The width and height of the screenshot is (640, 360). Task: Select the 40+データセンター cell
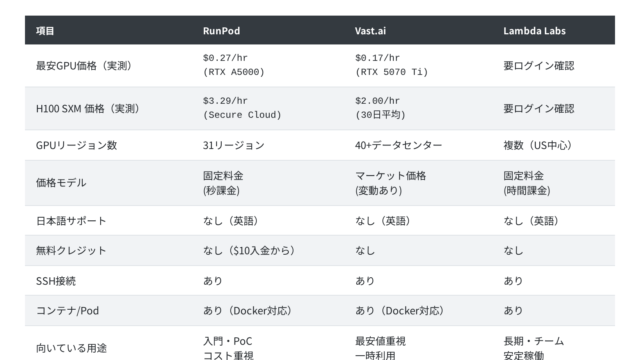click(398, 145)
